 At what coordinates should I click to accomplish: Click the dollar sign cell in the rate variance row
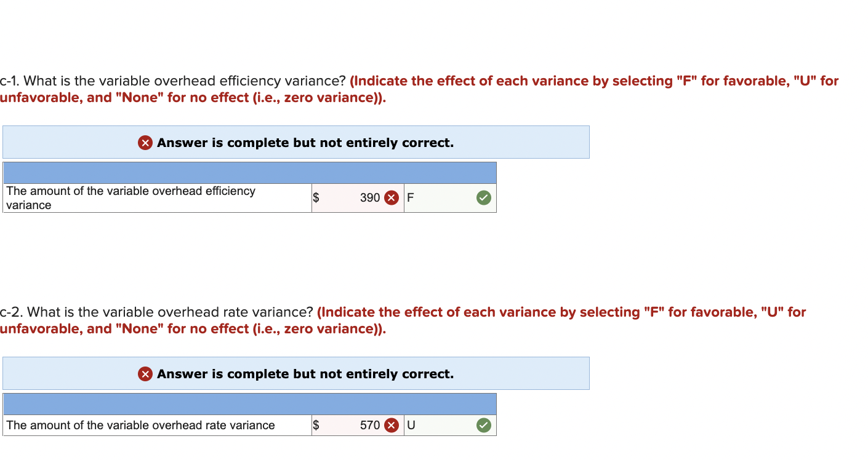(316, 425)
